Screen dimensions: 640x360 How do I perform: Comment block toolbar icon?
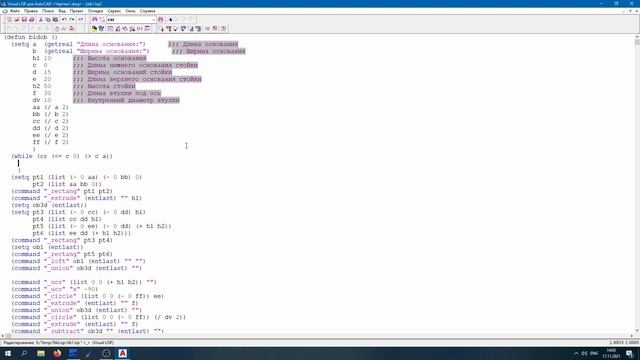207,29
